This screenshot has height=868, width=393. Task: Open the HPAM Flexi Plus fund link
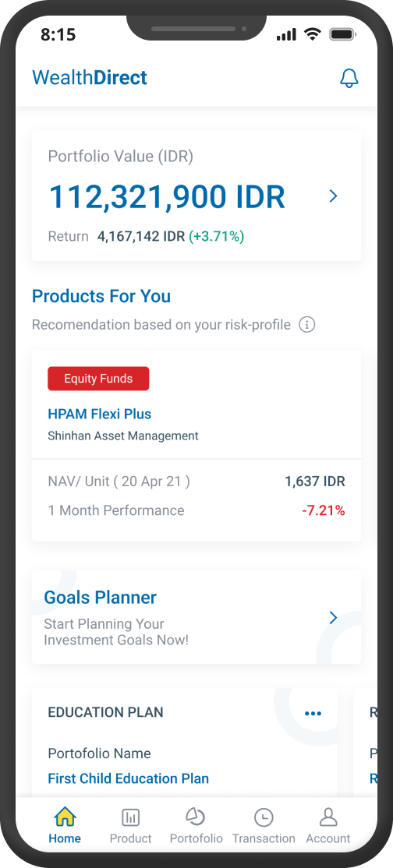tap(100, 414)
